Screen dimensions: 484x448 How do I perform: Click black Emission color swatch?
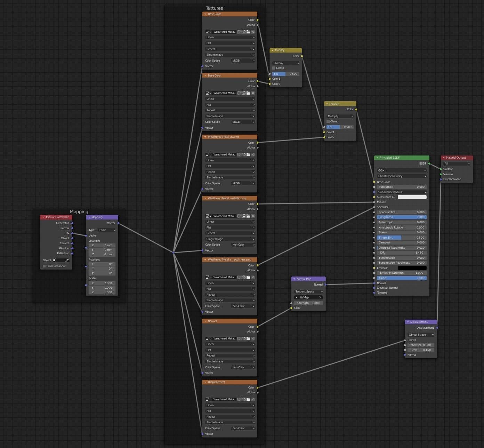coord(412,268)
